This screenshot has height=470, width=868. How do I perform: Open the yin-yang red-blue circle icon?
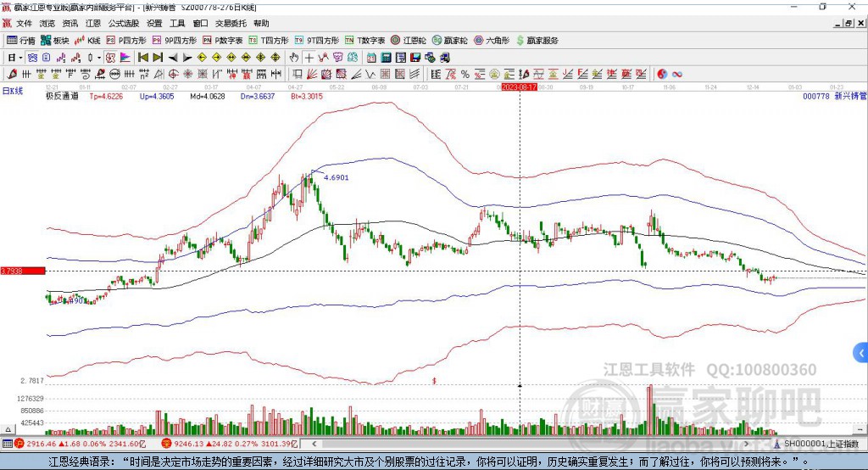coord(662,74)
